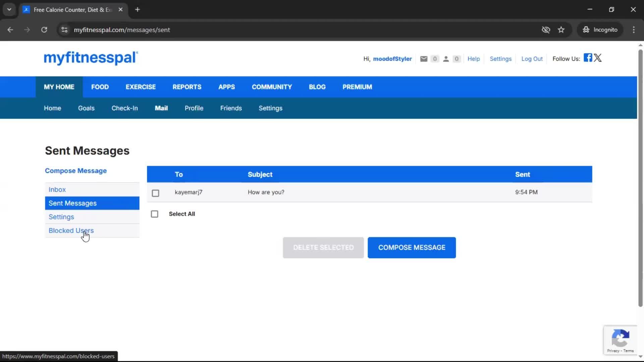The image size is (644, 362).
Task: Go to Goals submenu tab
Action: click(86, 108)
